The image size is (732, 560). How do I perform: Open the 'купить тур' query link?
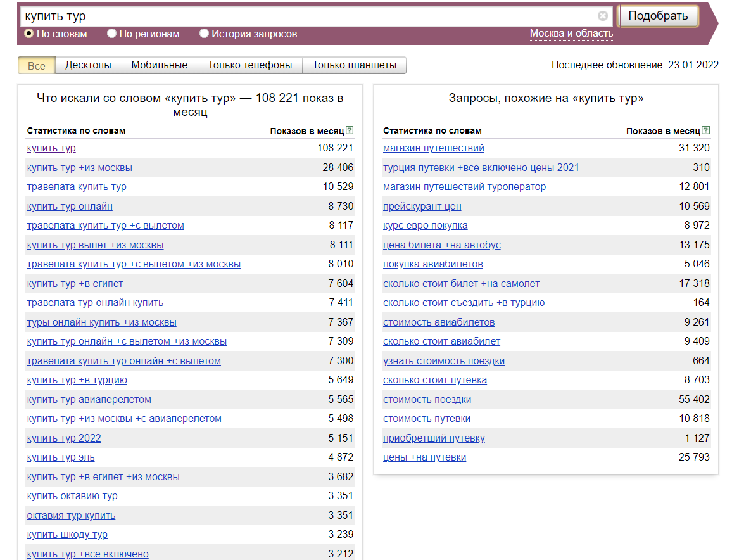pos(51,148)
